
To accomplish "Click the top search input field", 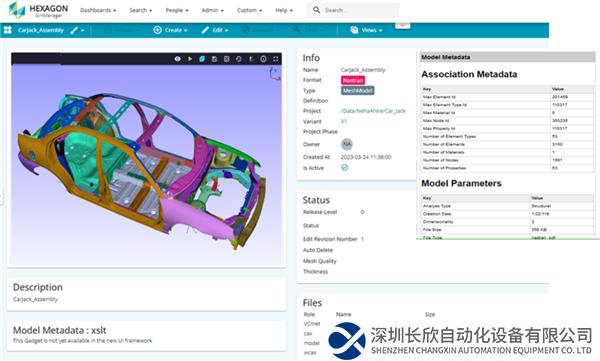I will [x=353, y=10].
